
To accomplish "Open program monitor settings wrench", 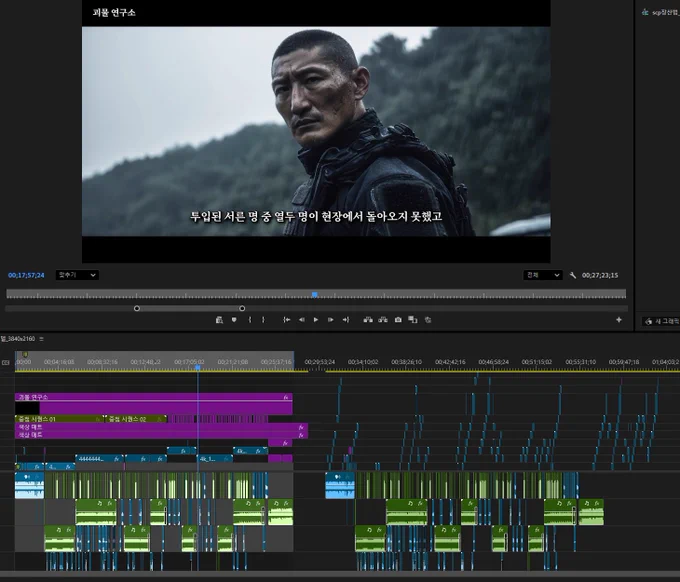I will (573, 275).
